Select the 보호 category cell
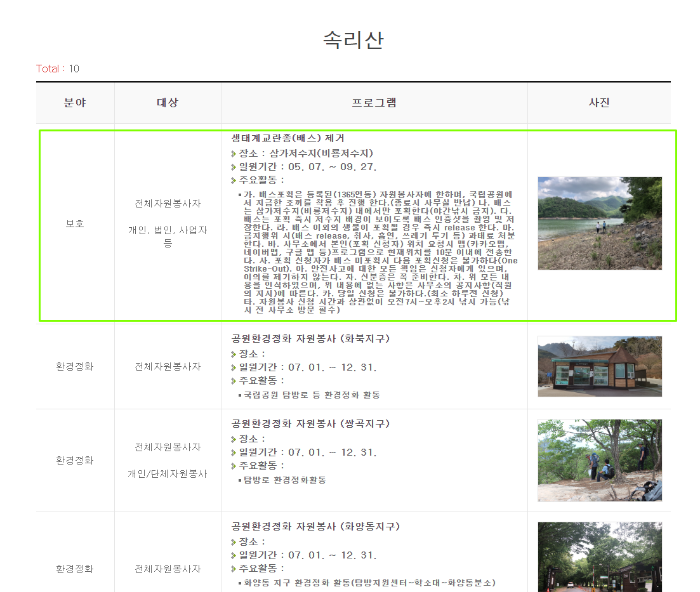This screenshot has height=592, width=700. click(75, 223)
